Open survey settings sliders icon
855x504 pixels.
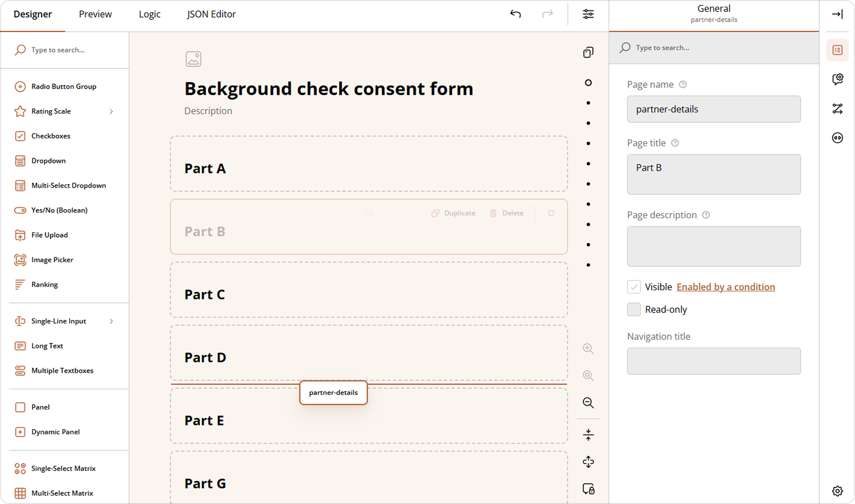tap(588, 14)
